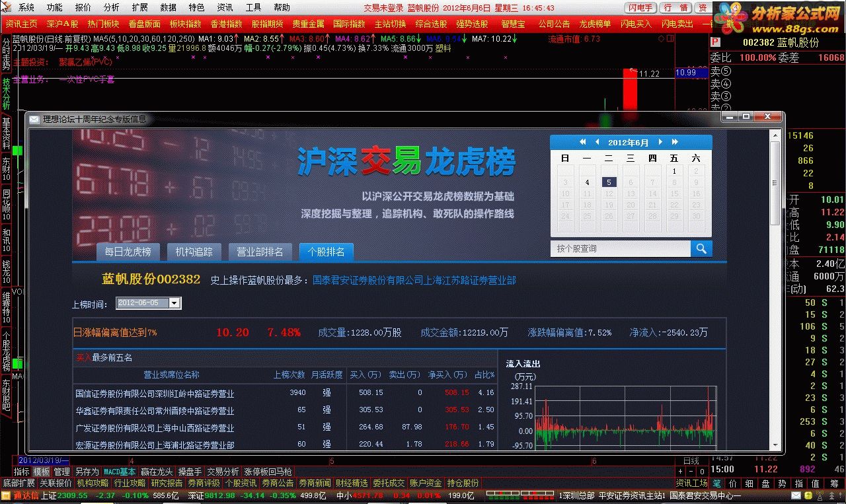Go to next year in calendar
The image size is (846, 504).
coord(675,142)
